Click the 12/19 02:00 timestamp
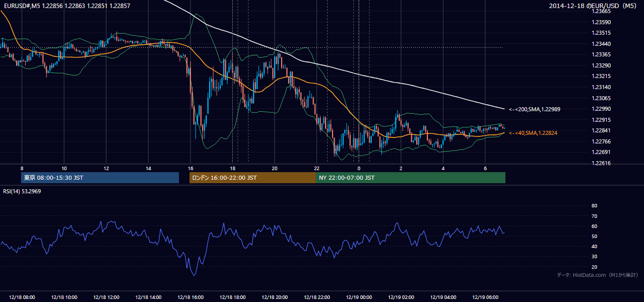The image size is (644, 302). 401,297
